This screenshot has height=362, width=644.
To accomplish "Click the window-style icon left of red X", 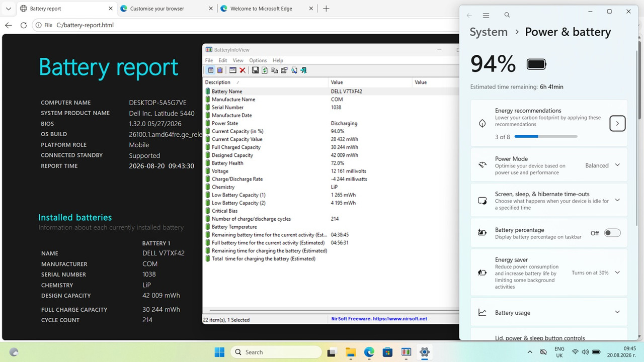I will (x=232, y=70).
